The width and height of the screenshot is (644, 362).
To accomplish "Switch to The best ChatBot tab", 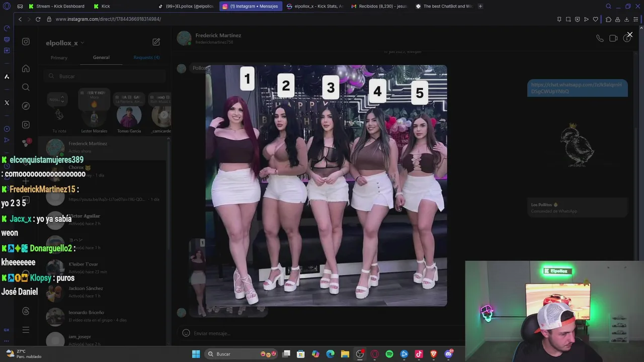I will point(444,6).
